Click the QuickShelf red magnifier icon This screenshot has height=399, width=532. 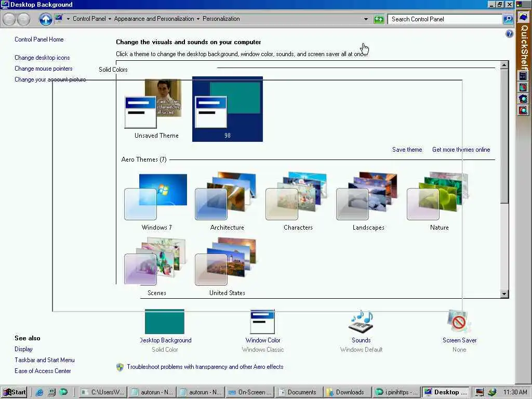click(523, 110)
